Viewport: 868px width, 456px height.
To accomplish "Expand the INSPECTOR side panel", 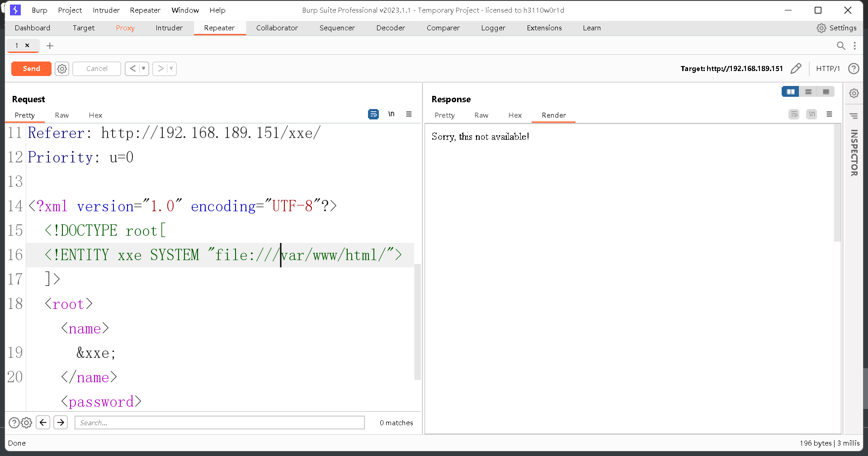I will coord(854,153).
